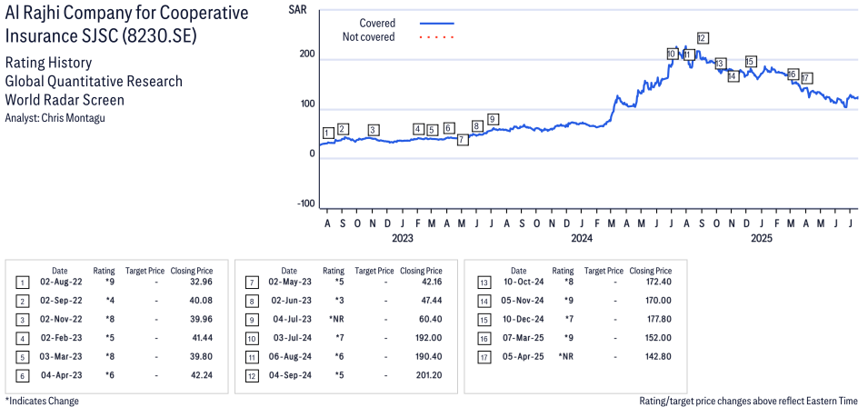868x407 pixels.
Task: Click the 'Target Price' header above the 02-May-23 row
Action: tap(374, 271)
